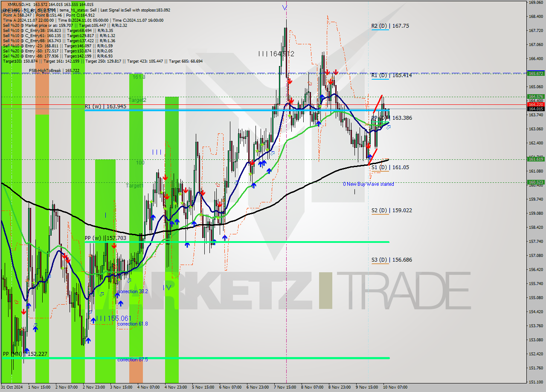Viewport: 546px width, 392px height.
Task: Click the 10 Nov 07:00 time axis label
Action: [x=396, y=387]
